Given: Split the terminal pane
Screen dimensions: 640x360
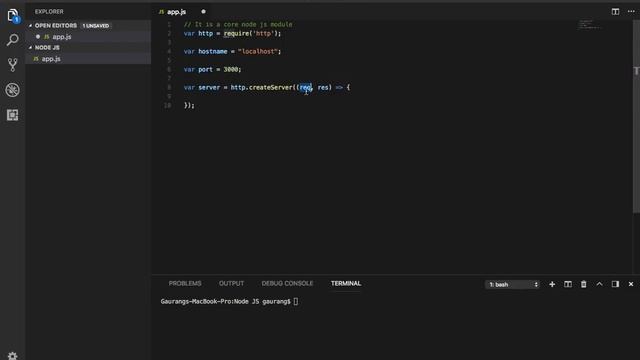Looking at the screenshot, I should [x=568, y=284].
